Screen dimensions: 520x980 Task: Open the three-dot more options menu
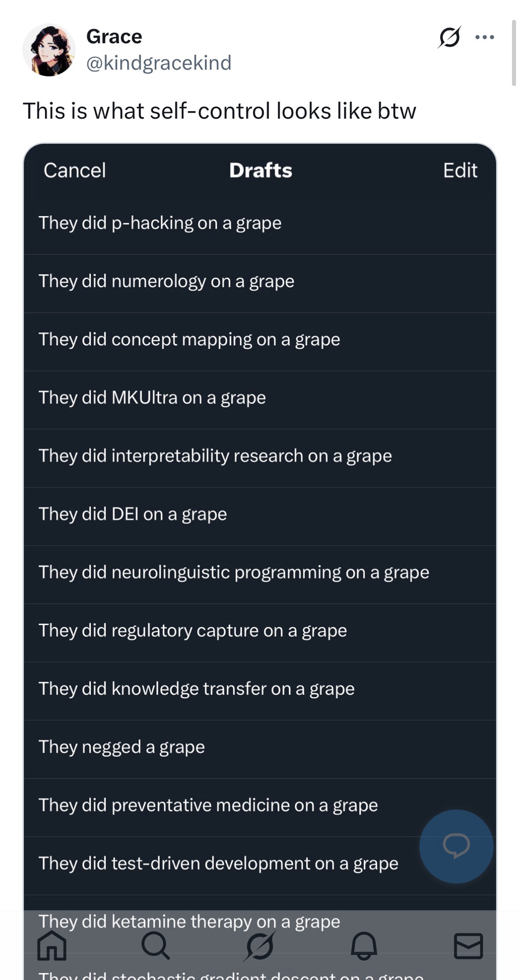pyautogui.click(x=485, y=37)
